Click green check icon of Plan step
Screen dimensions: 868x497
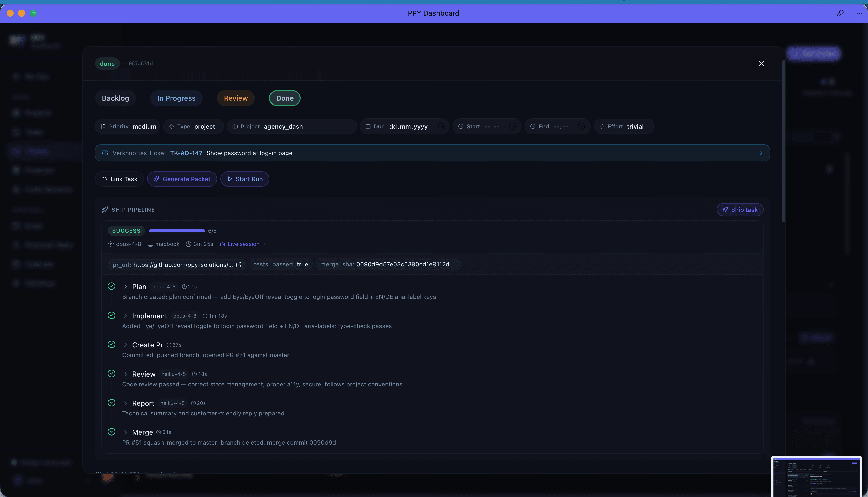click(111, 286)
